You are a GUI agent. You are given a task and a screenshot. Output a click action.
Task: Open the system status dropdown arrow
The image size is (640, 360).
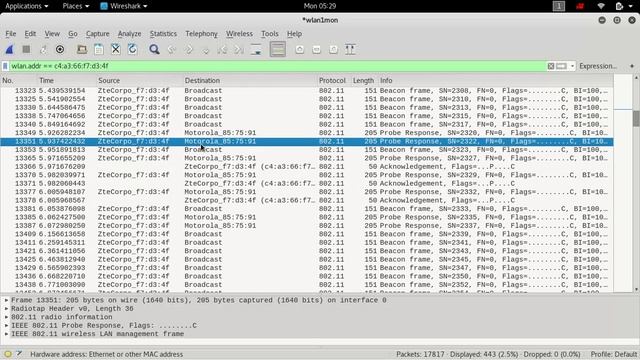click(631, 6)
